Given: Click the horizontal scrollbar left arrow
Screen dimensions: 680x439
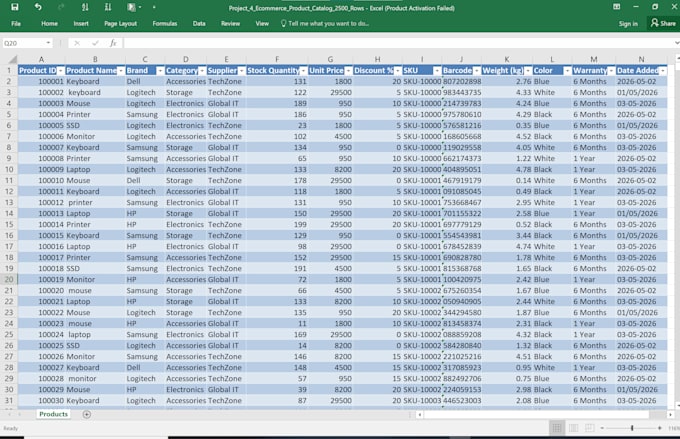Looking at the screenshot, I should [x=419, y=415].
